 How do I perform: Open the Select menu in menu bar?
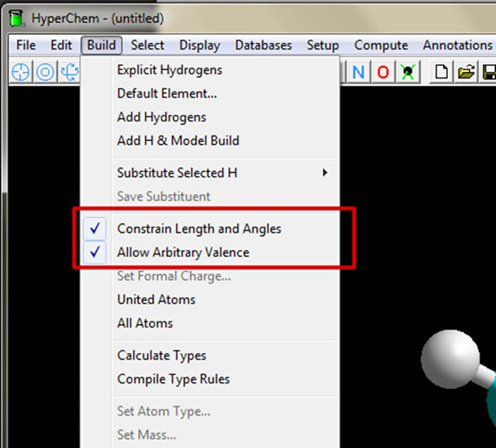pyautogui.click(x=147, y=45)
